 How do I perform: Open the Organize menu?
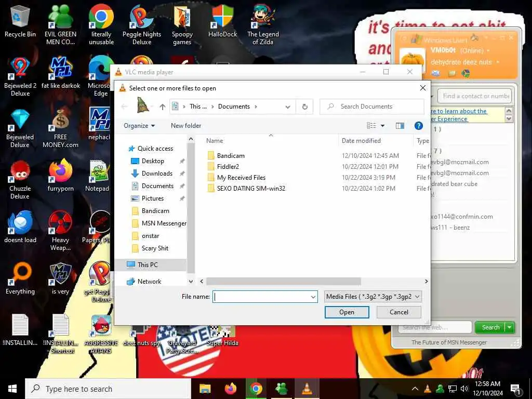[139, 126]
